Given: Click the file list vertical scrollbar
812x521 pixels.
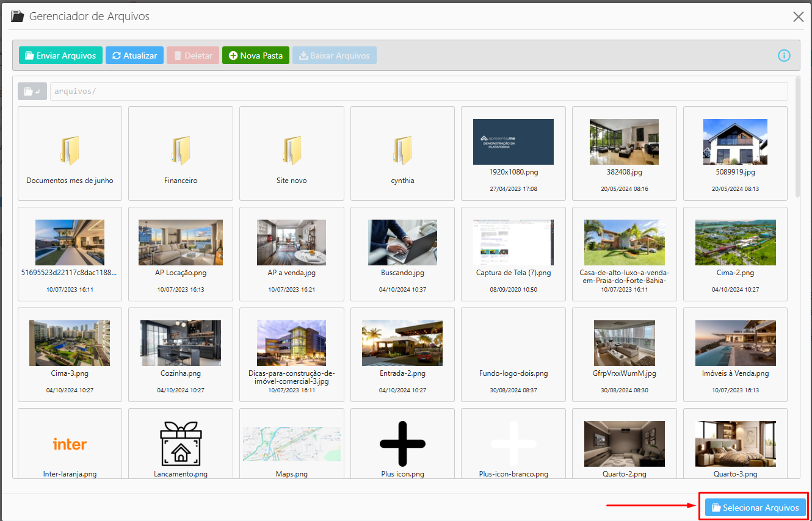Looking at the screenshot, I should click(797, 137).
